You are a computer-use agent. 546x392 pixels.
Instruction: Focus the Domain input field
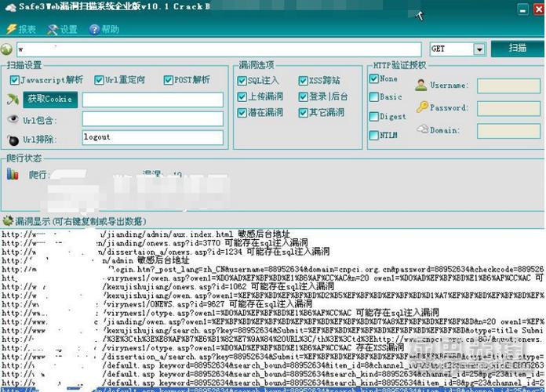(508, 131)
